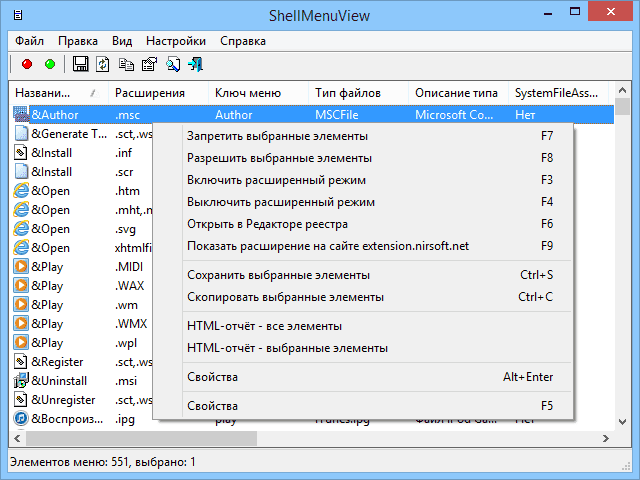Sort by the Расширения column header

(150, 93)
